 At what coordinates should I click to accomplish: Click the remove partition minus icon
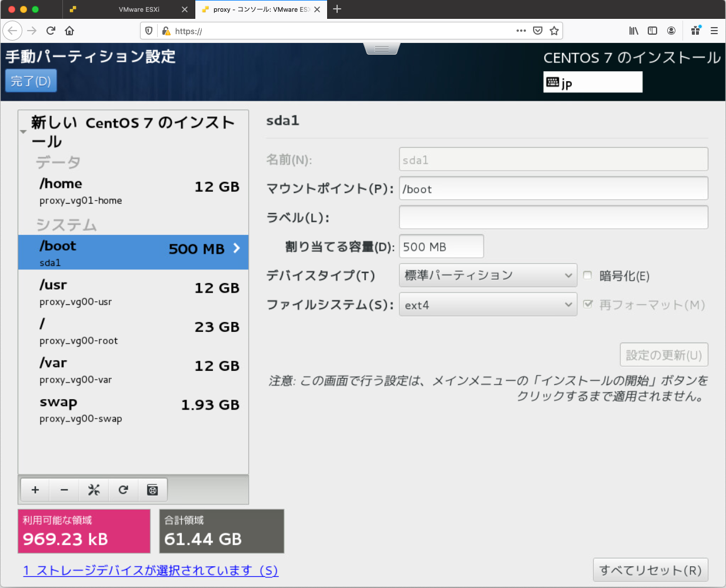coord(64,490)
